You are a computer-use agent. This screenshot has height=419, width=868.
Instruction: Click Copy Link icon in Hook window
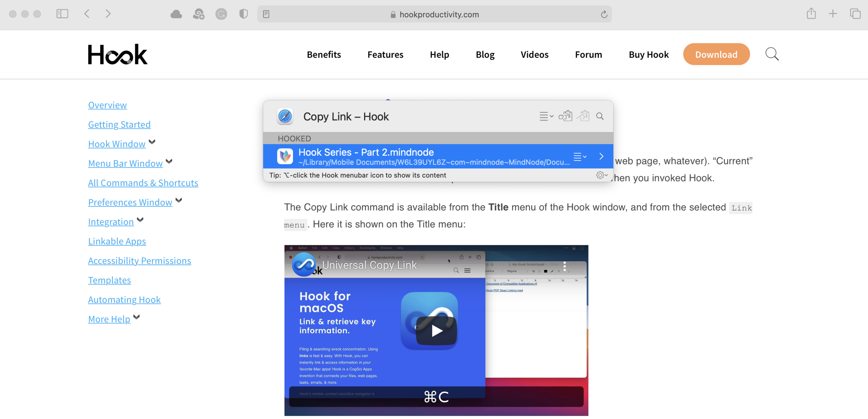click(x=565, y=116)
